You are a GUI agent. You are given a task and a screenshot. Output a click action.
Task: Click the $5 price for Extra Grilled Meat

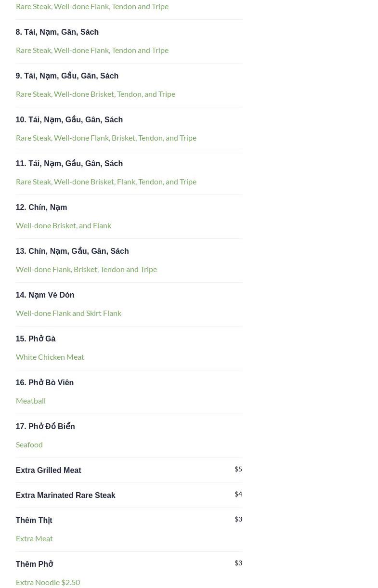238,469
